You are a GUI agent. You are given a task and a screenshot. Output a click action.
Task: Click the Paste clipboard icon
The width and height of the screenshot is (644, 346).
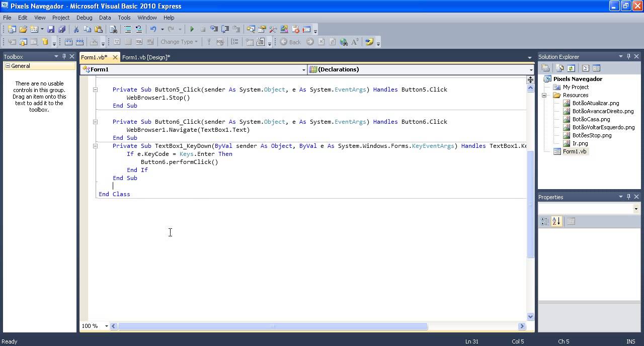coord(99,30)
